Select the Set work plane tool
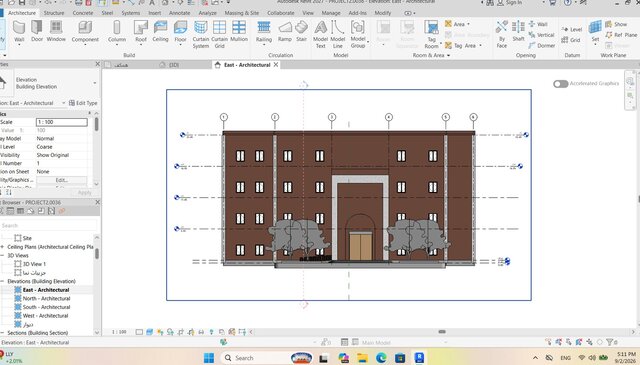Viewport: 640px width, 365px height. 595,32
